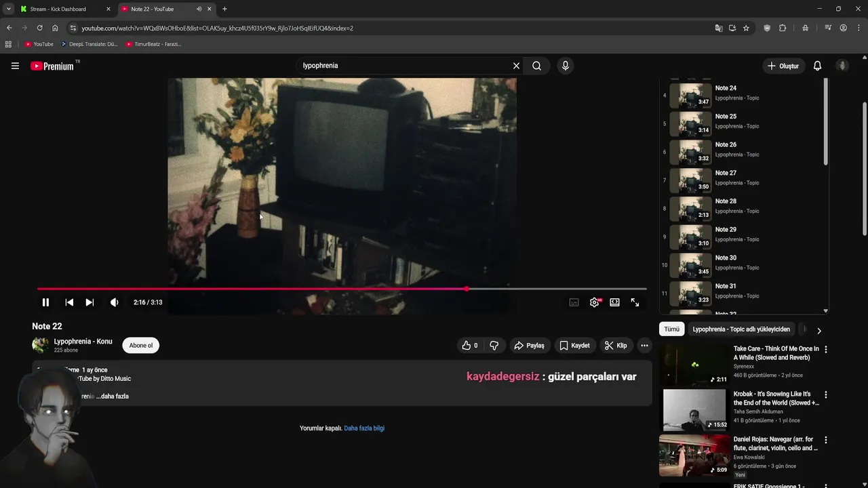Go back in browser history
This screenshot has width=868, height=488.
point(9,28)
